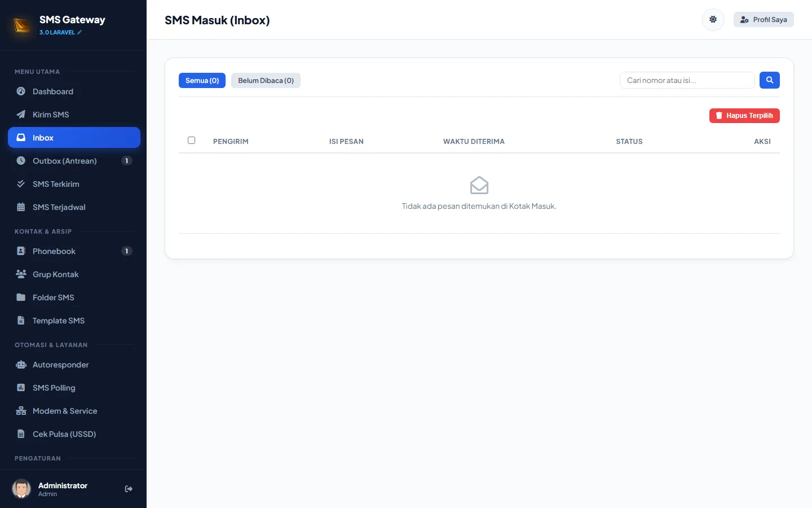Click the logout icon next to Administrator

[x=129, y=489]
